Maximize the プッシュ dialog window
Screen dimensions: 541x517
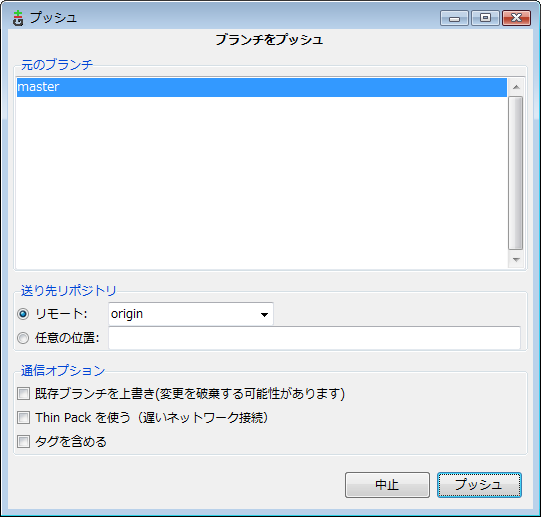coord(485,18)
